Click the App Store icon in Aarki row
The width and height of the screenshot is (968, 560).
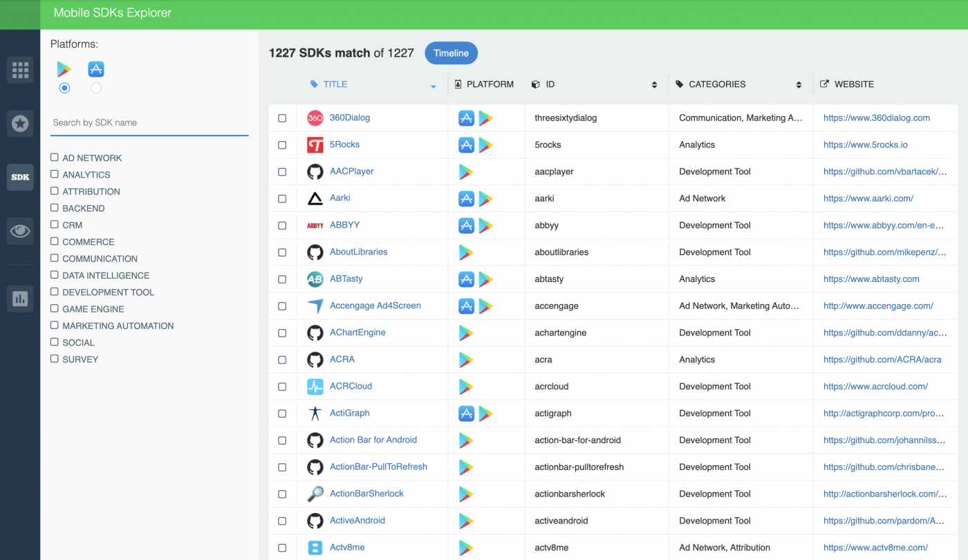tap(467, 198)
